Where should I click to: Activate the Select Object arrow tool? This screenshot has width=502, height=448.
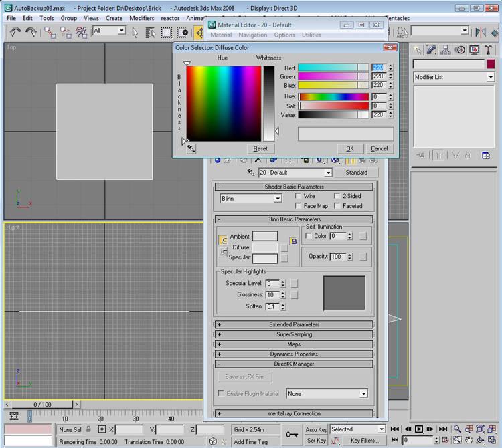pos(135,31)
